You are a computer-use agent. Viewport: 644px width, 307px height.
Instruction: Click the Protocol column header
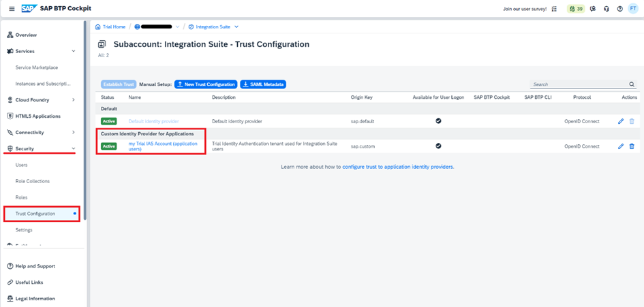pyautogui.click(x=582, y=98)
